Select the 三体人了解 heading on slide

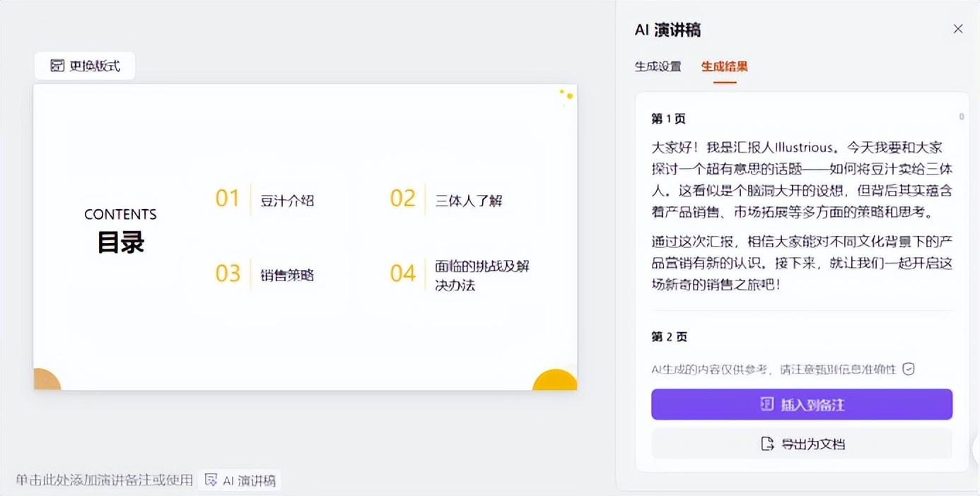pyautogui.click(x=468, y=200)
